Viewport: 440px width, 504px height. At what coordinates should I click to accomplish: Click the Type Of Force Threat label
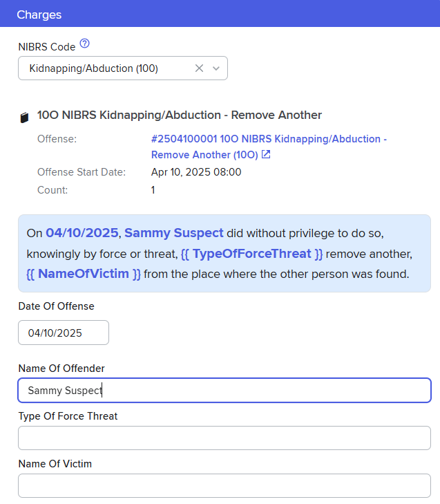(x=68, y=416)
